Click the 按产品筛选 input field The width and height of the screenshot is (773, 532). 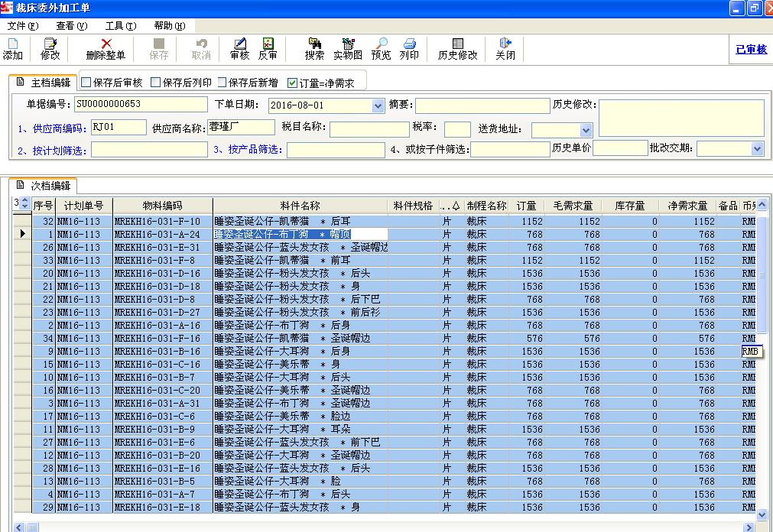pyautogui.click(x=336, y=150)
